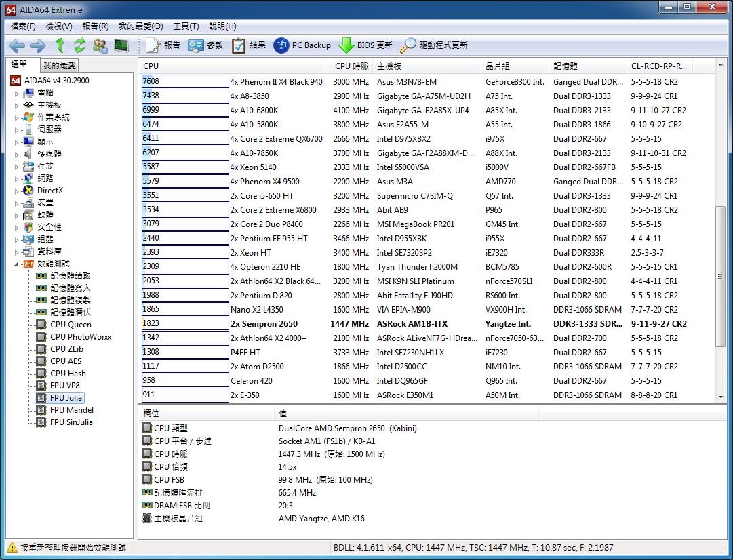The width and height of the screenshot is (733, 560).
Task: Click the 欄位 column header in details pane
Action: coord(207,414)
